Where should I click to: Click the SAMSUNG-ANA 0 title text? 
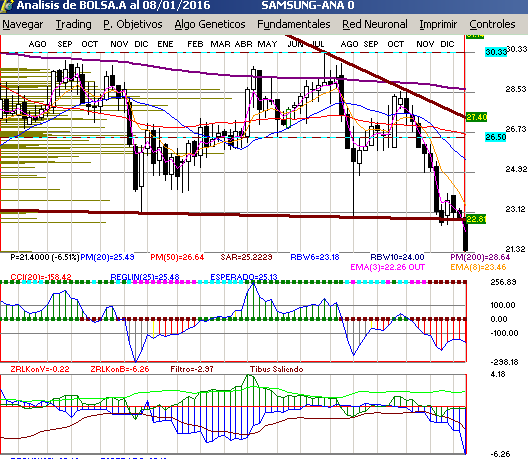click(x=308, y=5)
